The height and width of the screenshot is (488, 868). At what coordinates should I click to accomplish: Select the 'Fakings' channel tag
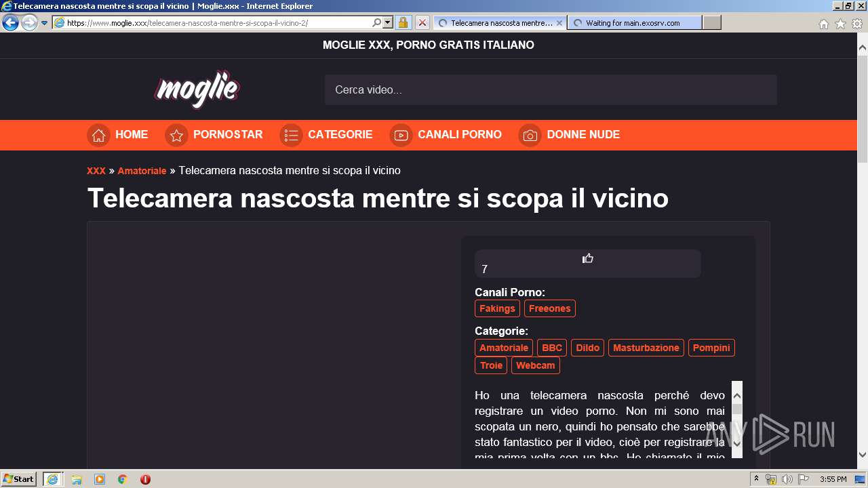[x=497, y=308]
